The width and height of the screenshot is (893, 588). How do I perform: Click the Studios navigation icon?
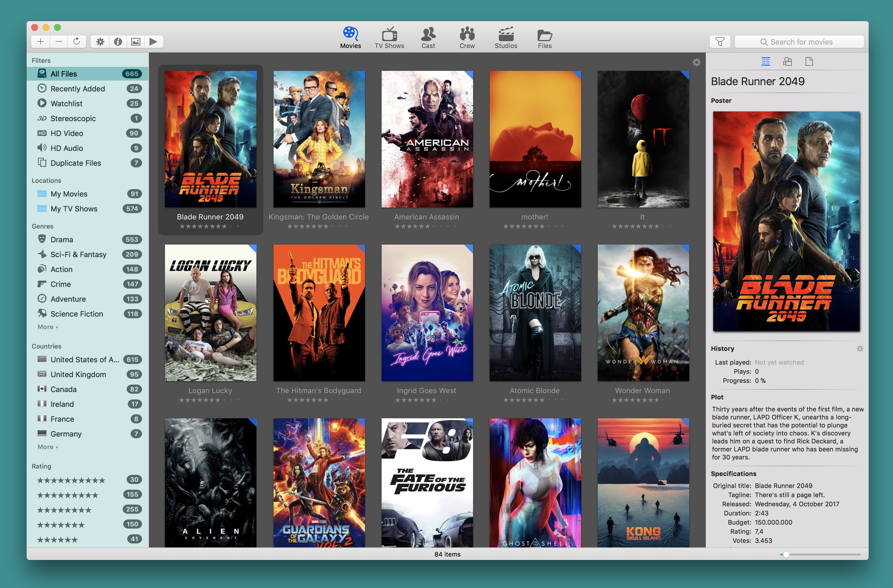pos(506,35)
